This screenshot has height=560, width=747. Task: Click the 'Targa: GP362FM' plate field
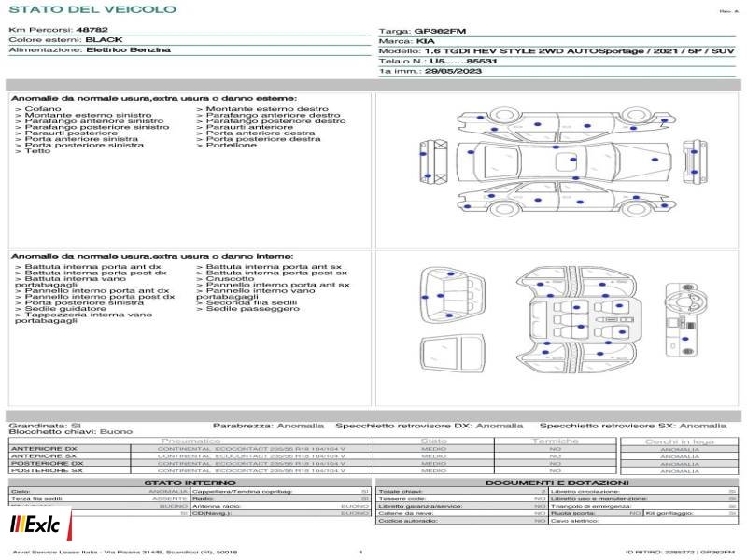coord(422,31)
